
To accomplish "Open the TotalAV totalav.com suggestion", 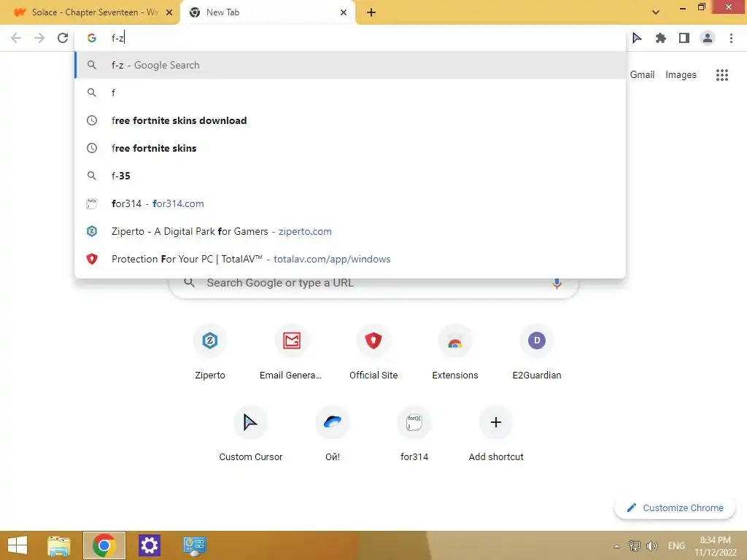I will click(x=350, y=259).
